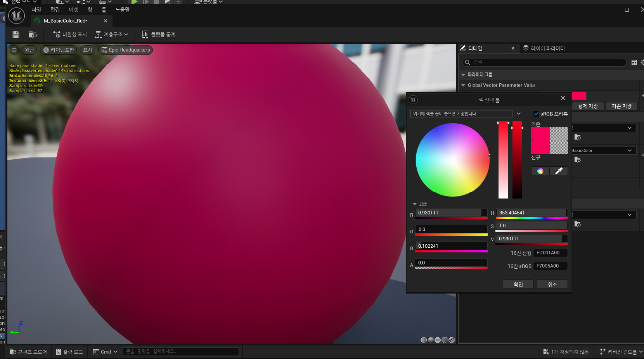
Task: Expand saved theme colors dropdown arrow
Action: coord(519,114)
